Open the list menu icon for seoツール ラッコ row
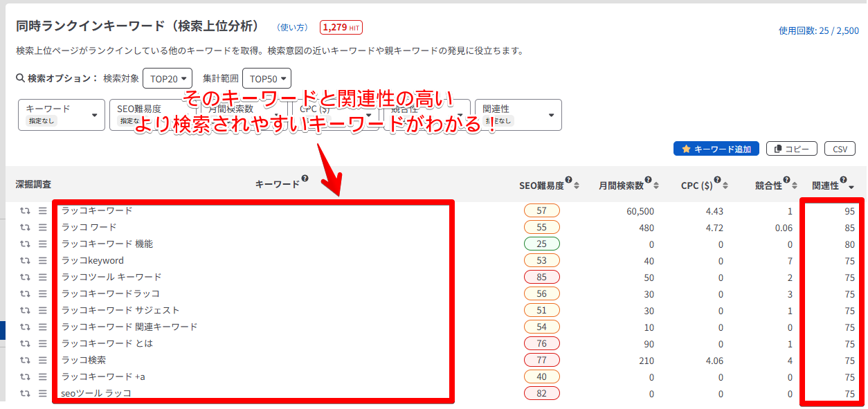The width and height of the screenshot is (868, 409). [42, 393]
